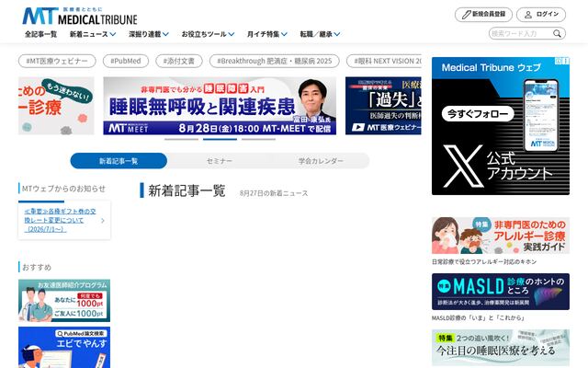588x368 pixels.
Task: Click the MTウェブからのお知らせ heading
Action: (63, 189)
